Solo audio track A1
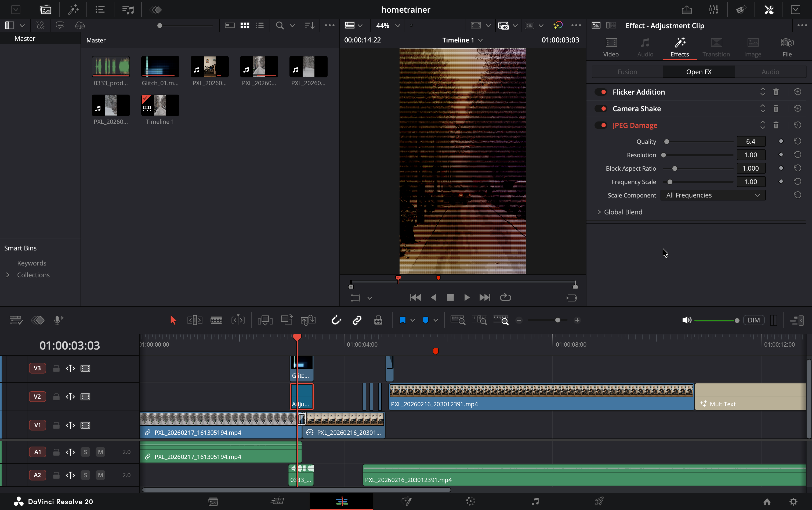The height and width of the screenshot is (510, 812). (x=85, y=452)
